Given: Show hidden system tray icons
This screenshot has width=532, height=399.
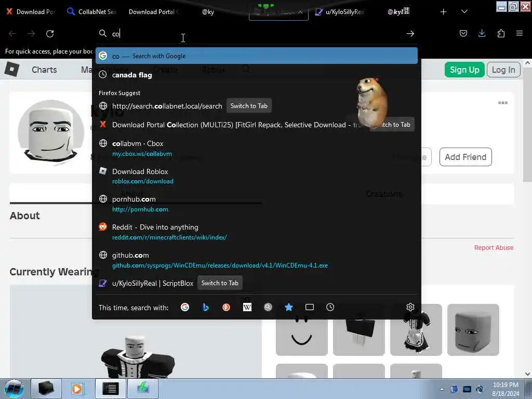Looking at the screenshot, I should [x=442, y=389].
